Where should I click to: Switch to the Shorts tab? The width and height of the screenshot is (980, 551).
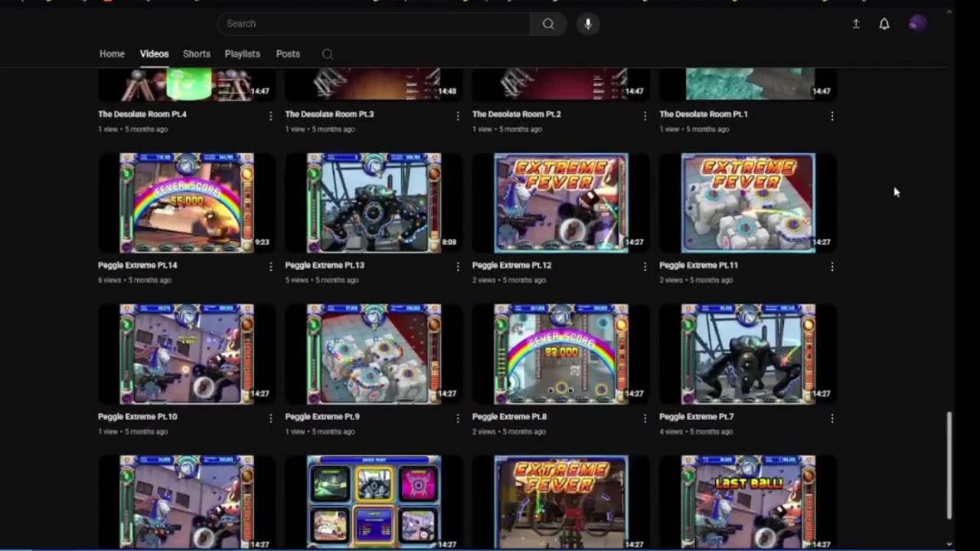coord(197,54)
